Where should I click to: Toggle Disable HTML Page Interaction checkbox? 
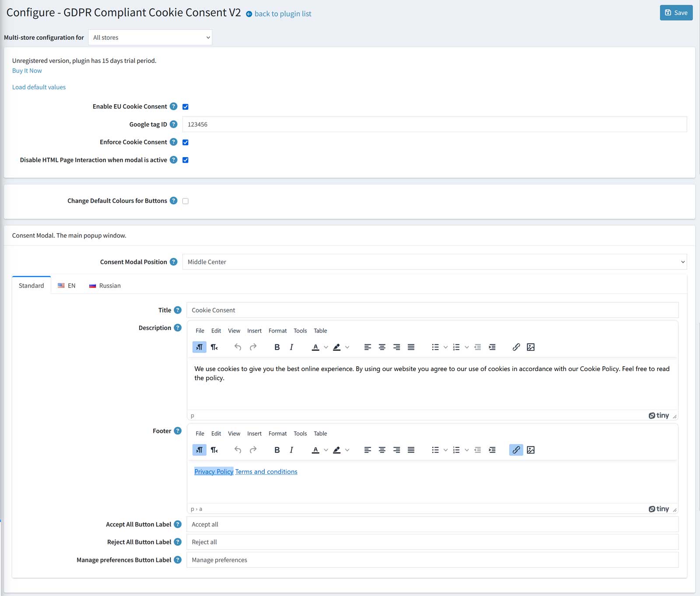[185, 160]
